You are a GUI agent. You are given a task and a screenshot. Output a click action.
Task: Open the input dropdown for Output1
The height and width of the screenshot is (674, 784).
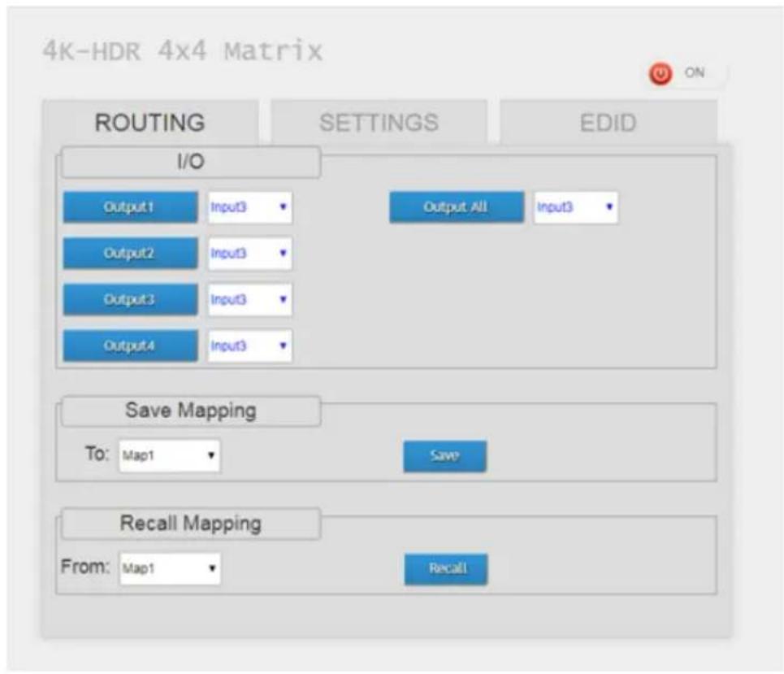[250, 207]
